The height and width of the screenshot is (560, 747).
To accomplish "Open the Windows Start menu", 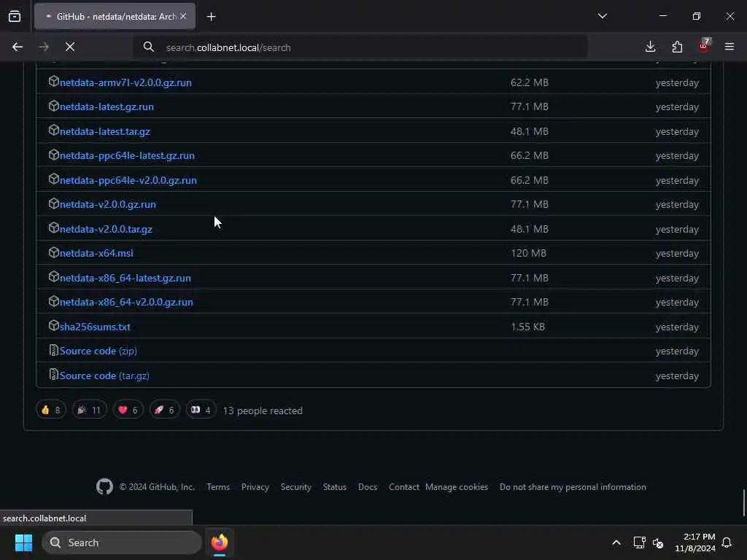I will tap(23, 542).
